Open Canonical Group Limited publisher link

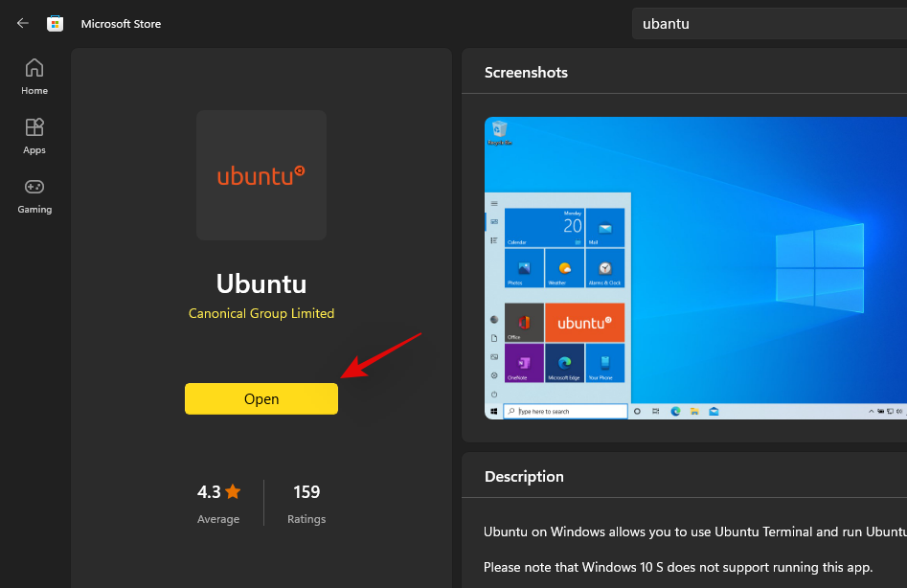pos(261,313)
